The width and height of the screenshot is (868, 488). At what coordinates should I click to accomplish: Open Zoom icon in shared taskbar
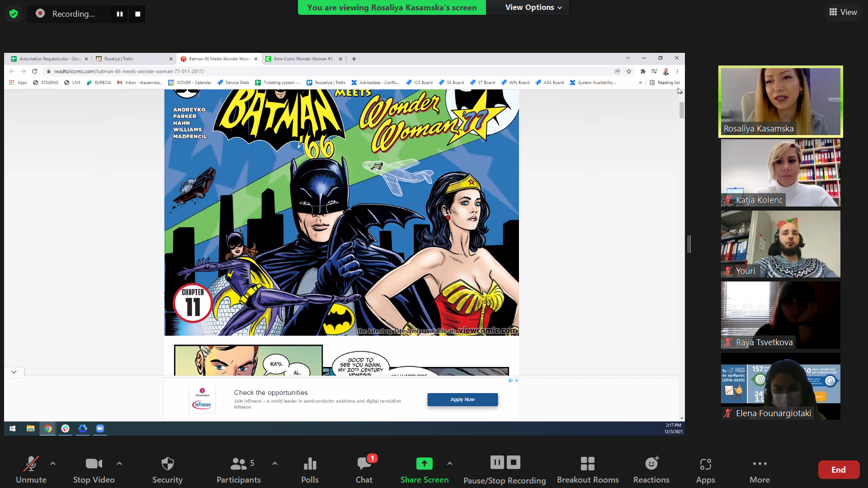(100, 428)
